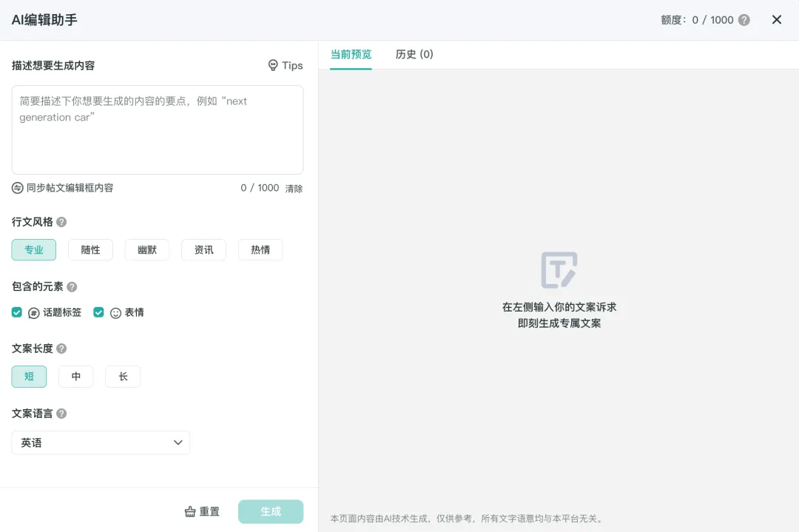Click the Tips pin icon
Screen dimensions: 799x532
(x=272, y=65)
